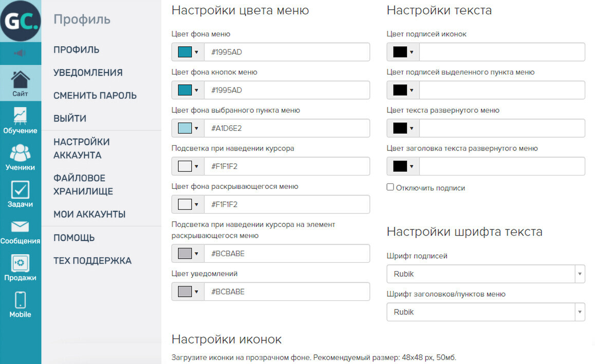
Task: Click the field for Цвет подписей выделенного пункта меню
Action: (502, 90)
